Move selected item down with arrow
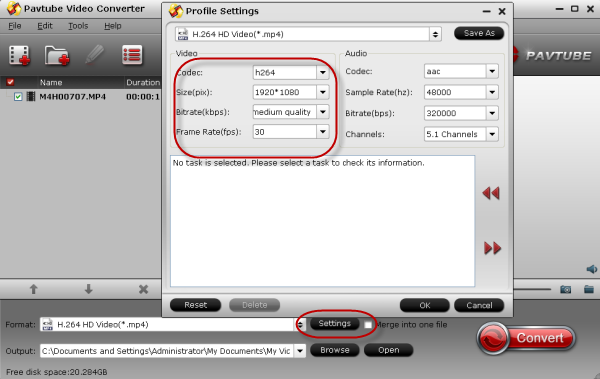The height and width of the screenshot is (379, 600). point(88,289)
